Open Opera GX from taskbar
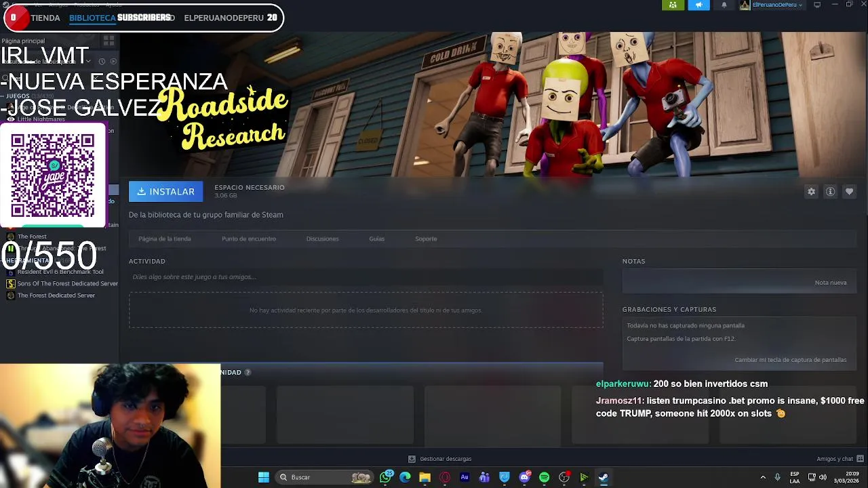Image resolution: width=868 pixels, height=488 pixels. (x=445, y=477)
